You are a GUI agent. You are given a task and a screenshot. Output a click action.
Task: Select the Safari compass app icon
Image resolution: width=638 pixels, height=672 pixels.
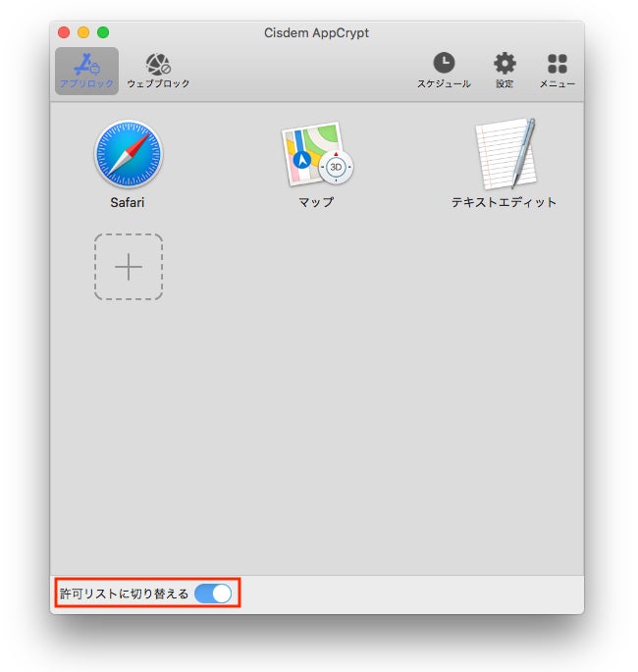129,154
